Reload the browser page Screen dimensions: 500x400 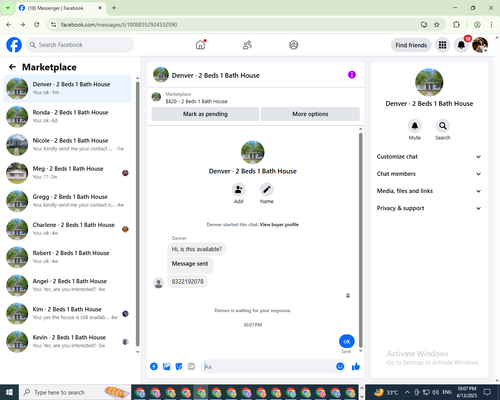37,24
